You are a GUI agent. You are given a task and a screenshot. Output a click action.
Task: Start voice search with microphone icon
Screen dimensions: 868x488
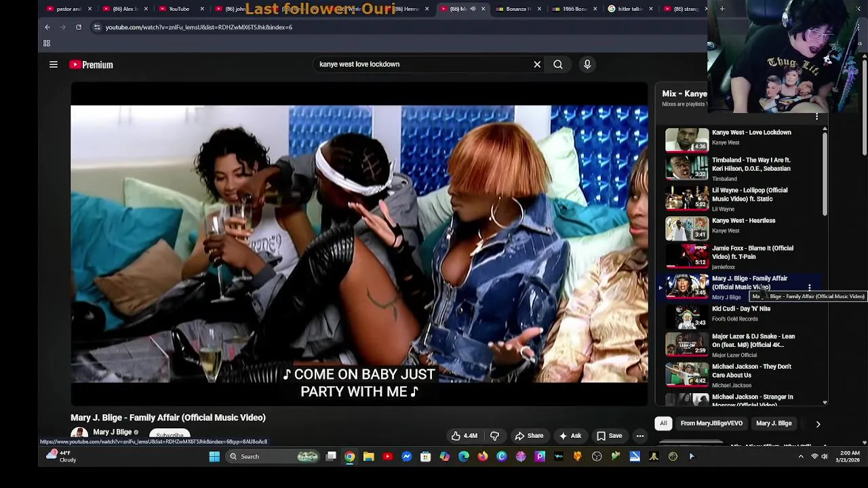click(587, 64)
